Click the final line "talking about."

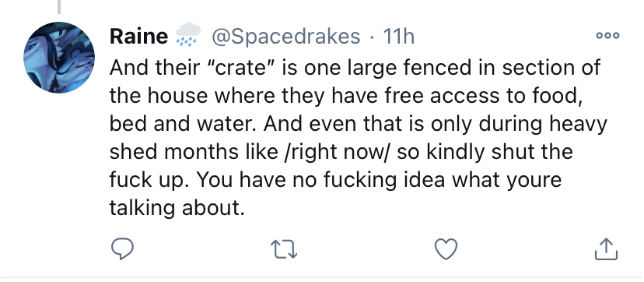(x=177, y=208)
